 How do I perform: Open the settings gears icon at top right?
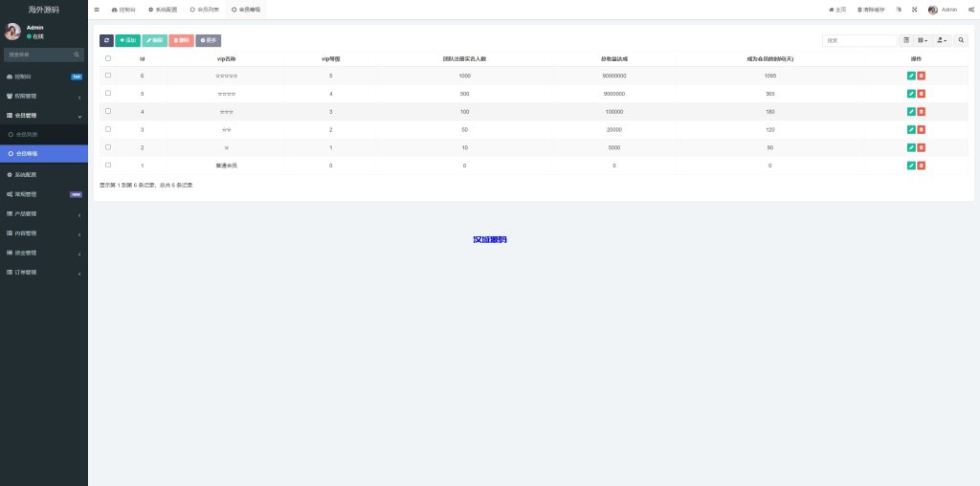click(x=970, y=10)
